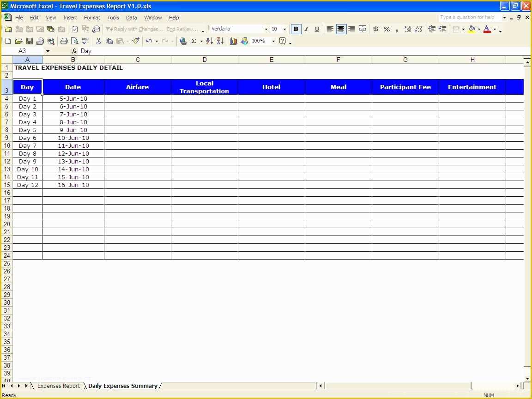The image size is (532, 399).
Task: Open the Borders dropdown arrow
Action: pyautogui.click(x=464, y=29)
